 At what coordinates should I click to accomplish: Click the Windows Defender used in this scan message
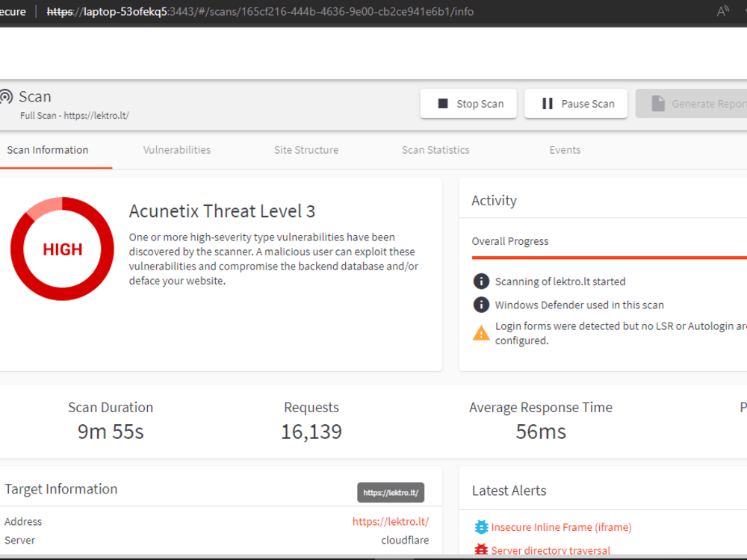[580, 305]
